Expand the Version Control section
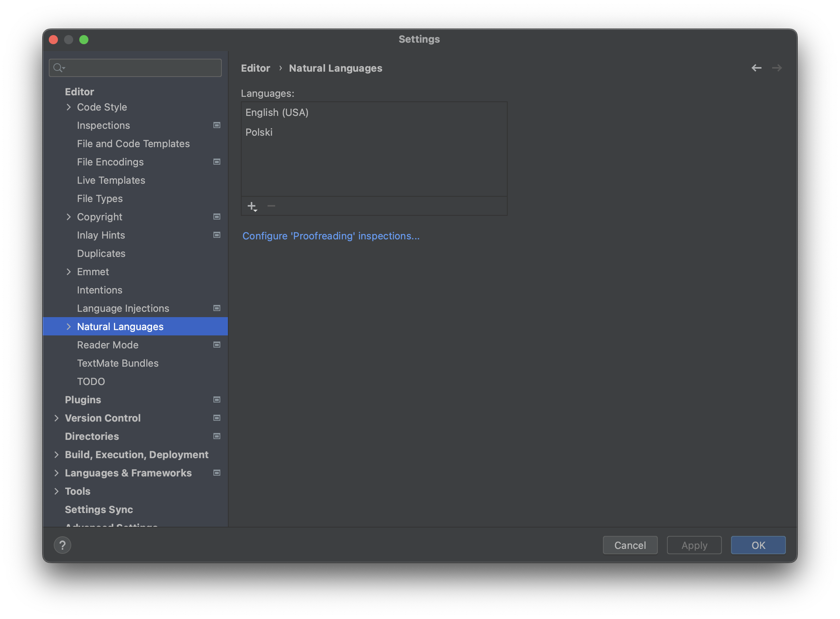Screen dimensions: 840x619 tap(56, 418)
